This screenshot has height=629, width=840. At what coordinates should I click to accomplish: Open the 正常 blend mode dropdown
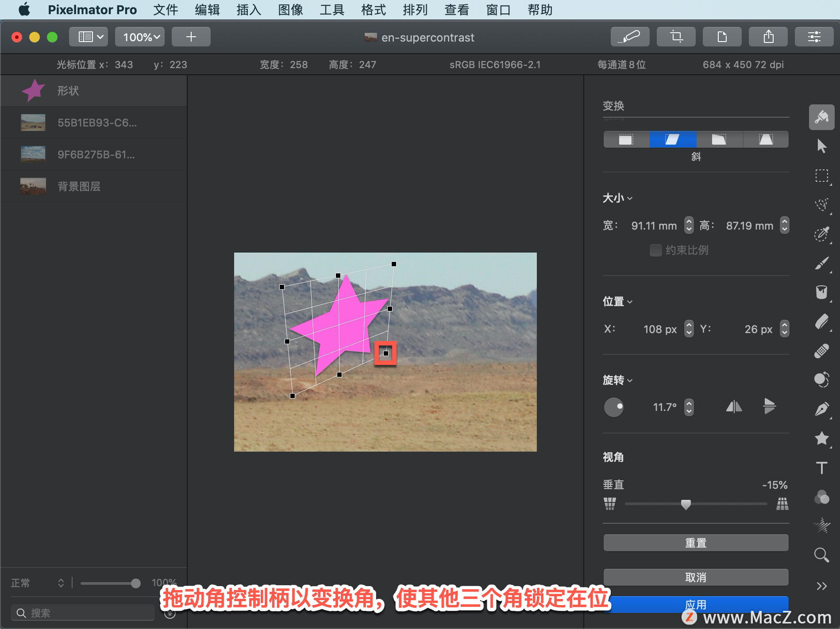coord(38,583)
